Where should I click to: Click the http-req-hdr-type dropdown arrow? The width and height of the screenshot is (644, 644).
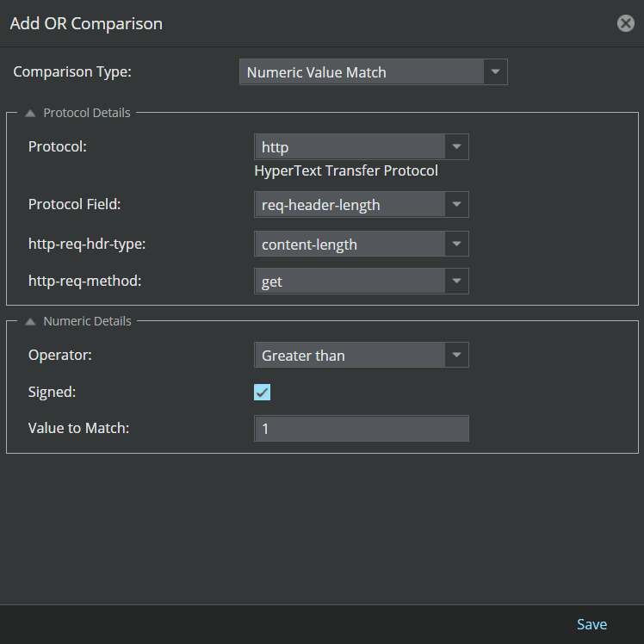(x=456, y=244)
